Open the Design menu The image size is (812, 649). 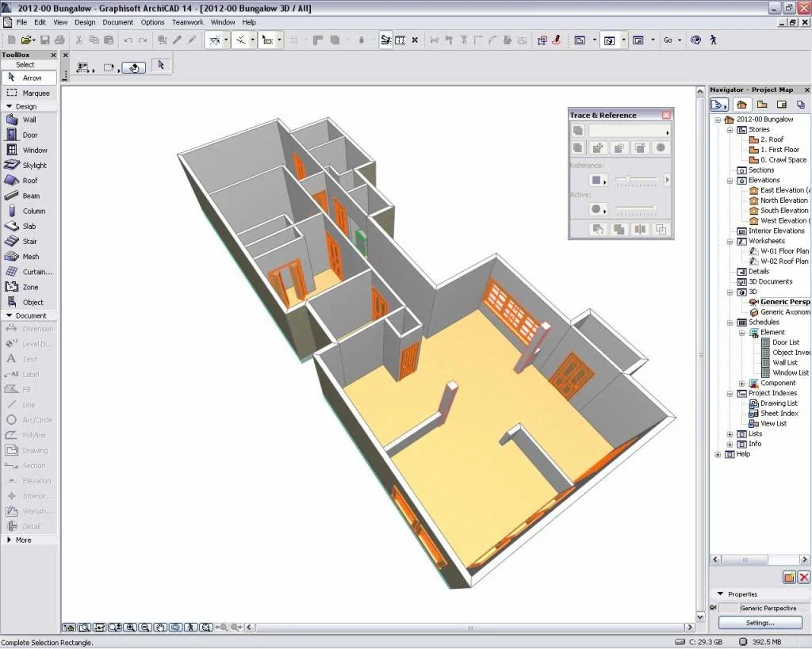point(85,22)
